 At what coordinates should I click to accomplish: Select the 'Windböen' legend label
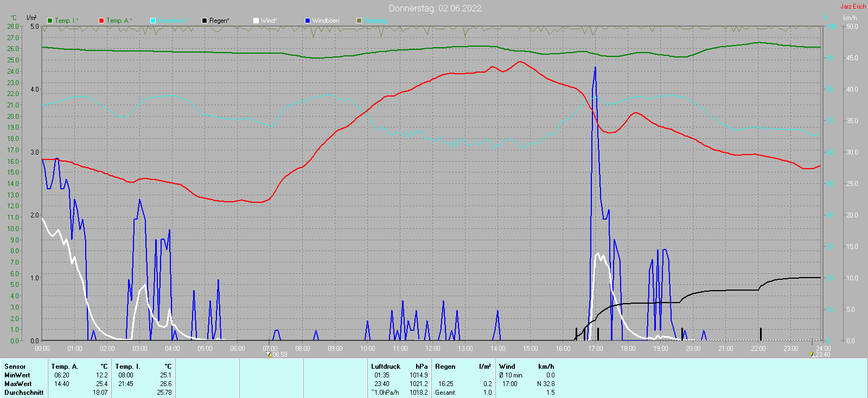(326, 21)
